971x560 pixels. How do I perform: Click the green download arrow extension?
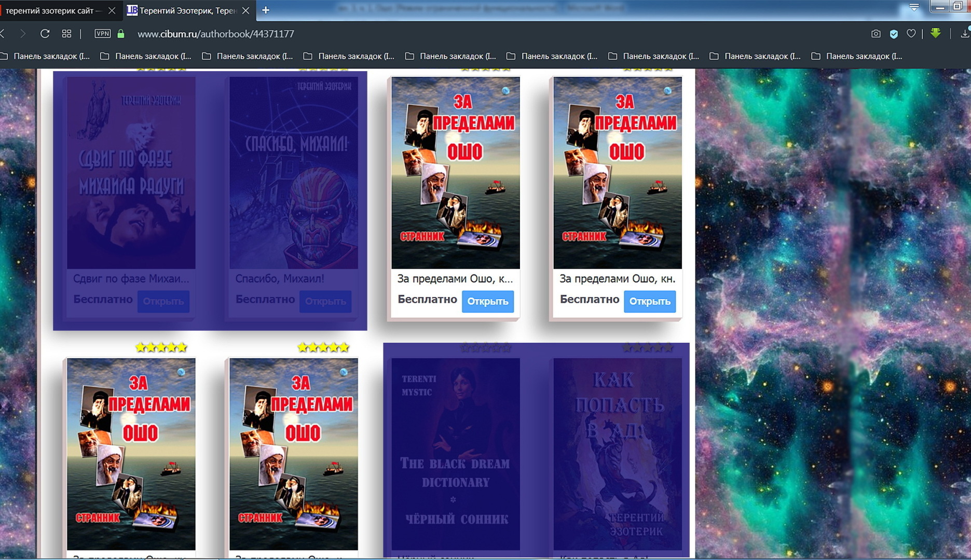pyautogui.click(x=935, y=34)
